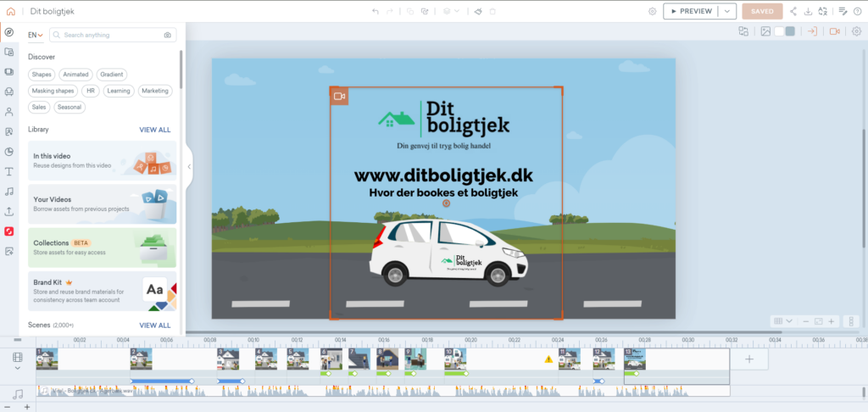This screenshot has width=868, height=412.
Task: Select the Learning tag
Action: point(119,91)
